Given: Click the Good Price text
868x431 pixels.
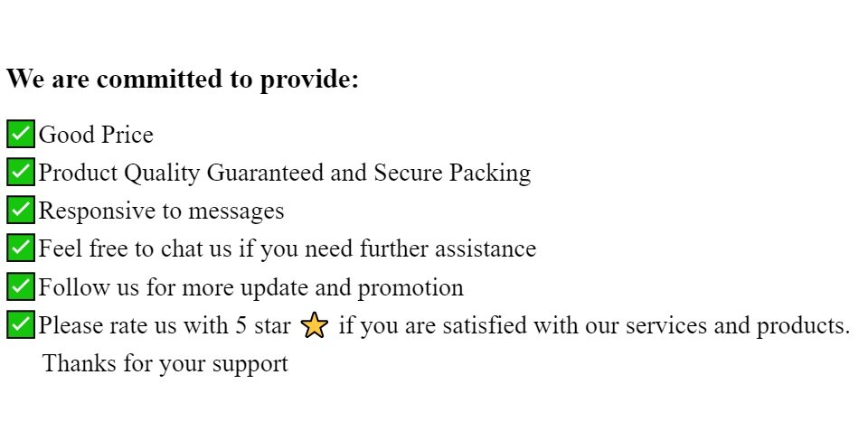Looking at the screenshot, I should 96,135.
